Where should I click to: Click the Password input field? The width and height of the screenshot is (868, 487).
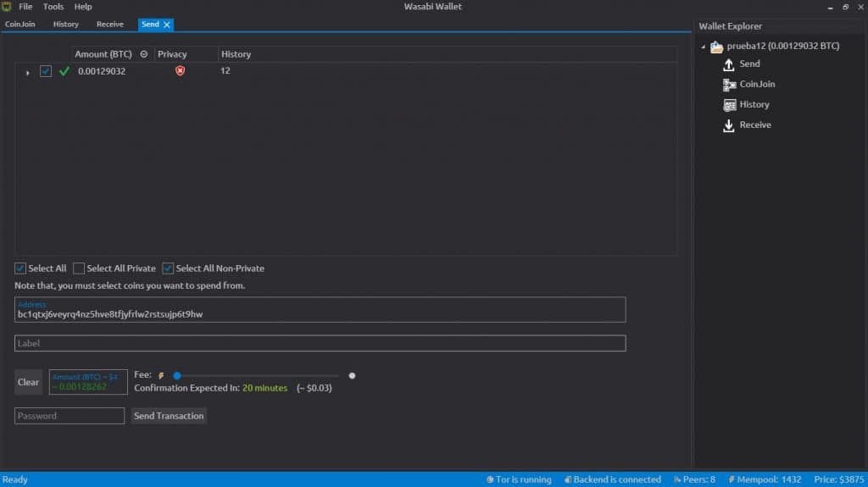click(x=70, y=416)
